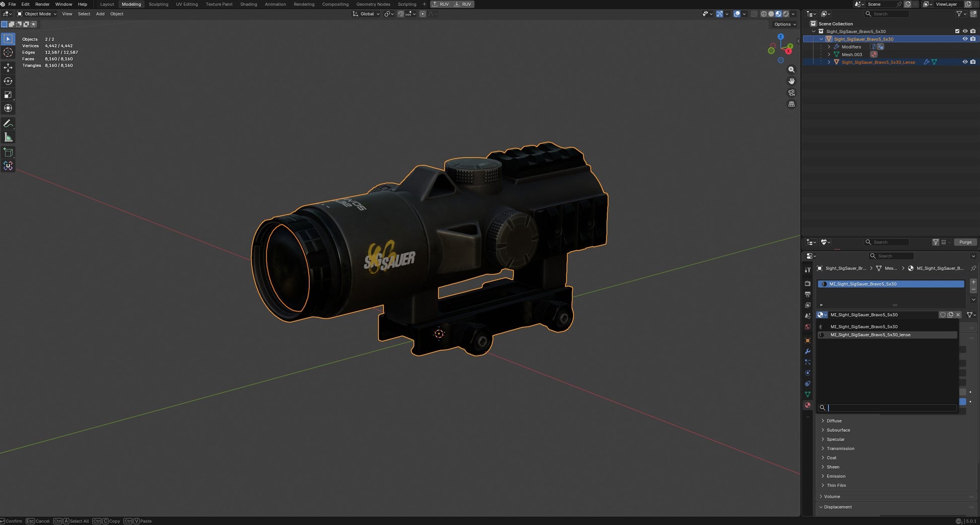Expand the Modifiers row in outliner
The image size is (980, 525).
[x=829, y=47]
